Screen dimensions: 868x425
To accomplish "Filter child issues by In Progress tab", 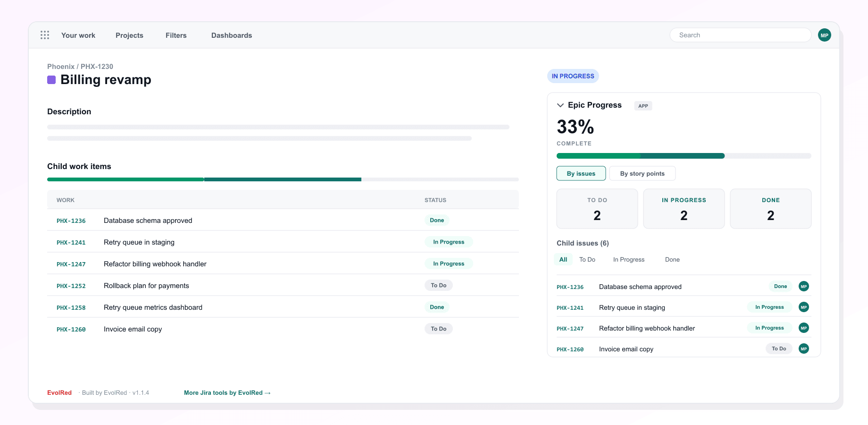I will [x=629, y=259].
